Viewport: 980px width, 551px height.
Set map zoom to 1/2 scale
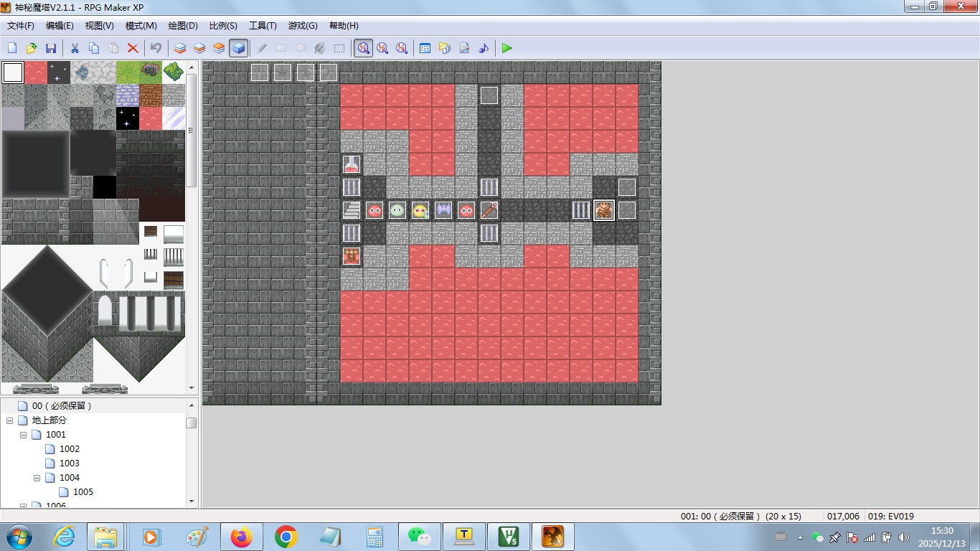point(382,48)
